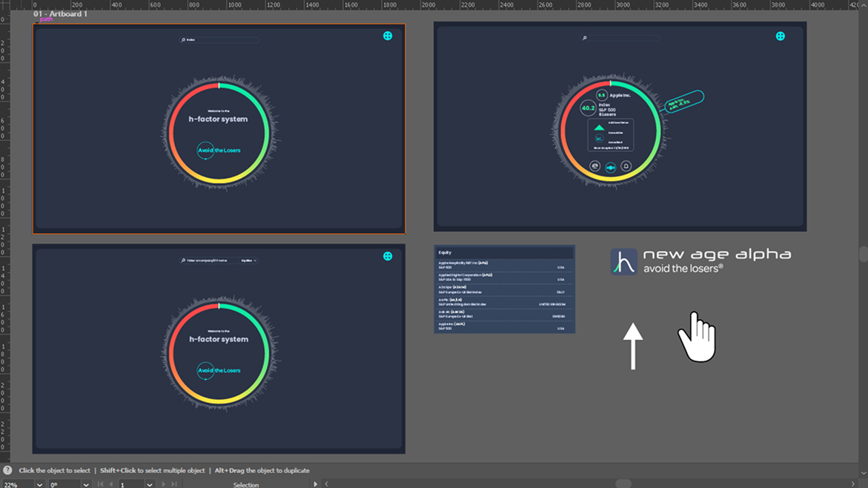This screenshot has height=488, width=868.
Task: Click the magnifier icon in top-left artboard search
Action: click(x=183, y=40)
